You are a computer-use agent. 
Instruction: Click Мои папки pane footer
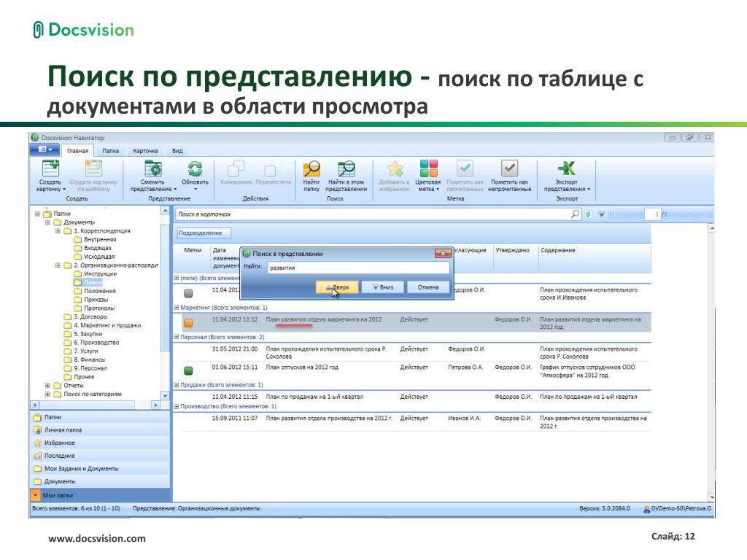[x=99, y=495]
